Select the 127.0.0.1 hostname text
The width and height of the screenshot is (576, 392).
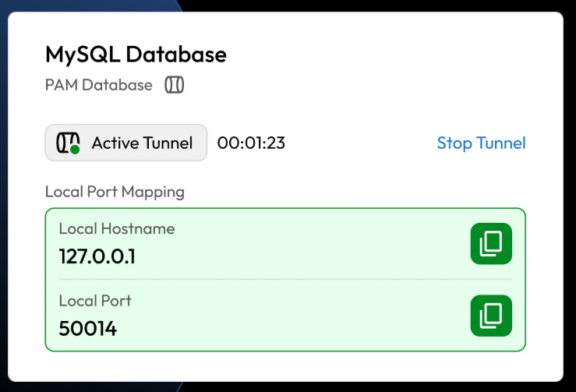(97, 256)
